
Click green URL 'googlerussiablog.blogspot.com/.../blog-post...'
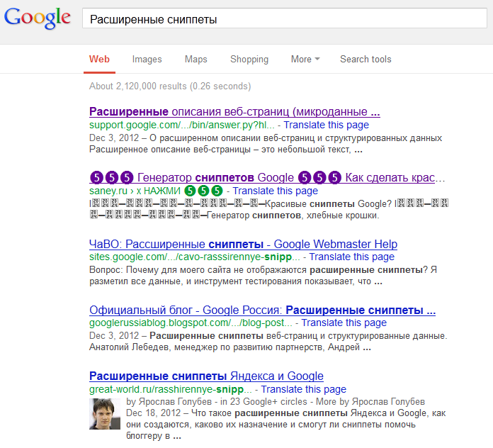(191, 323)
